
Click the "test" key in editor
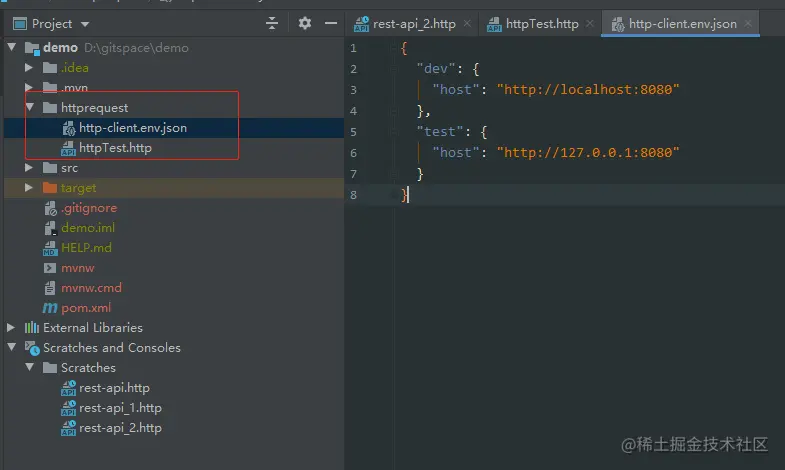click(440, 132)
